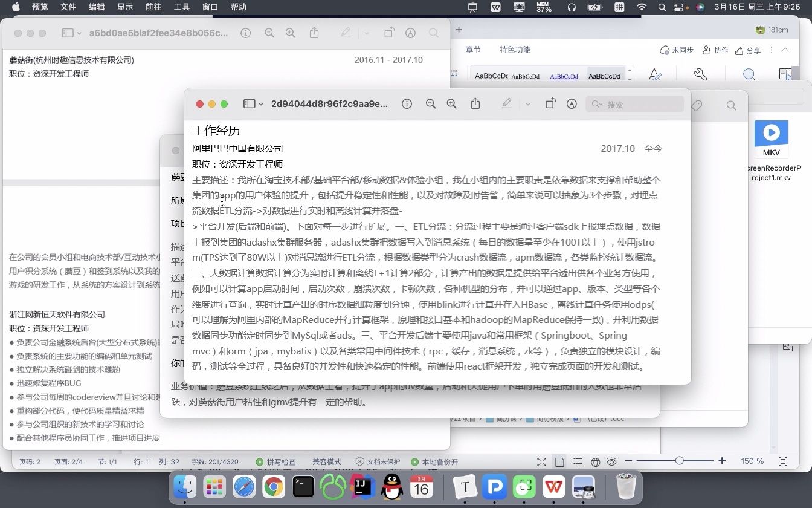Click 协作 collaborate button in WPS

pyautogui.click(x=716, y=50)
